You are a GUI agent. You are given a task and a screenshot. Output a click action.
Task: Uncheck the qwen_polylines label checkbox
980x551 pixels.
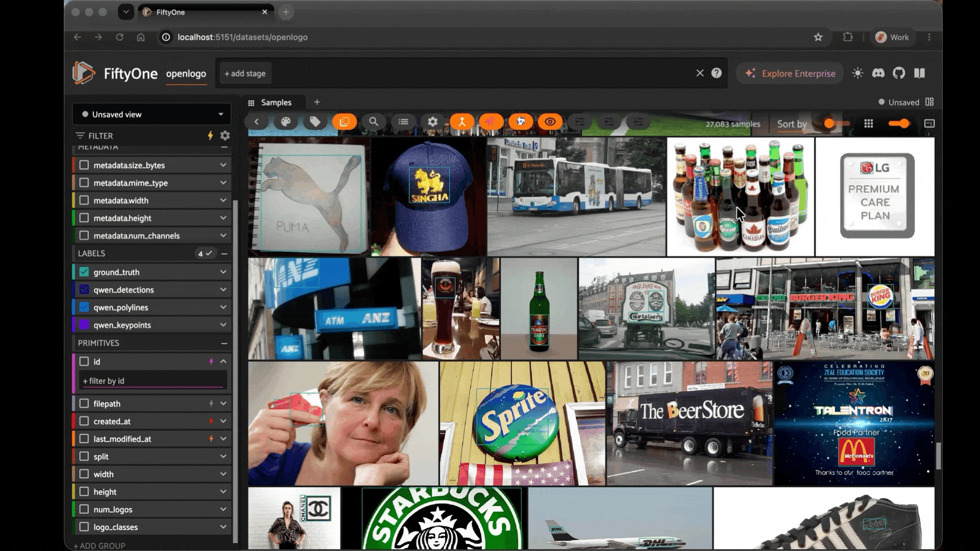click(84, 307)
